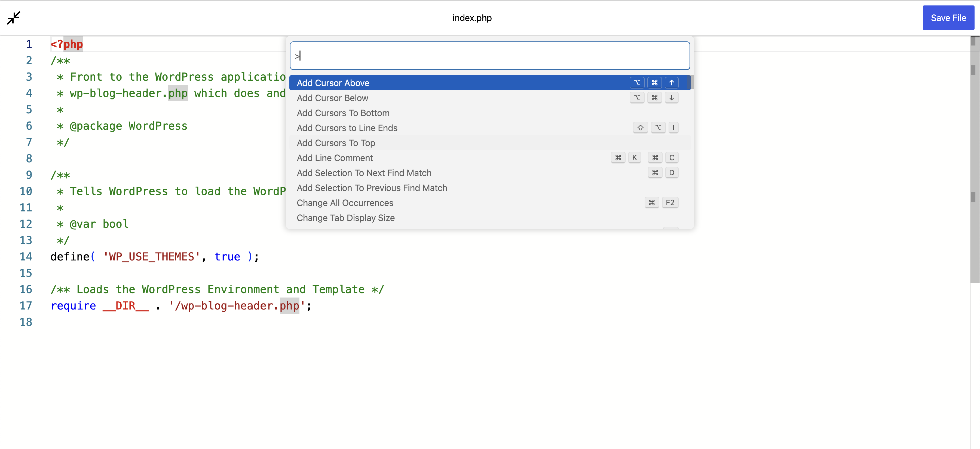The width and height of the screenshot is (980, 449).
Task: Select Add Selection To Previous Find Match
Action: click(x=372, y=188)
